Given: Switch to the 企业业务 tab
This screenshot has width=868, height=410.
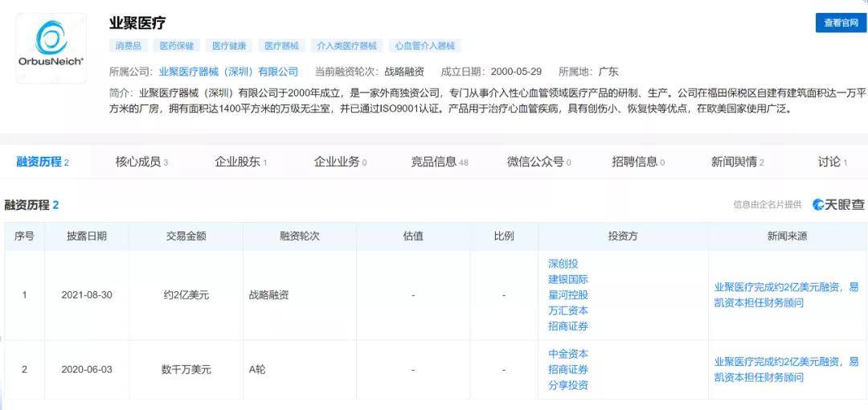Looking at the screenshot, I should click(x=341, y=162).
